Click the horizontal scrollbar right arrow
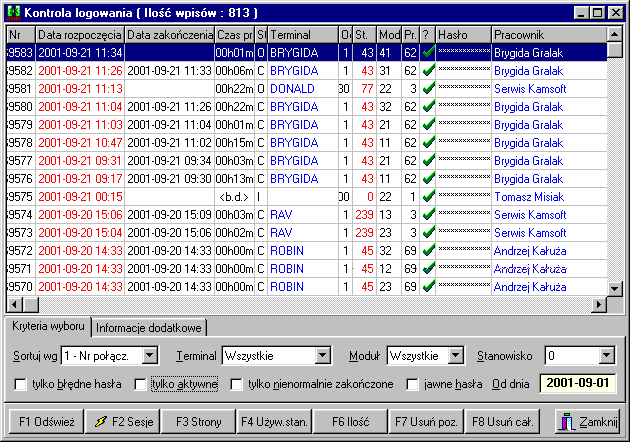This screenshot has width=630, height=442. (600, 304)
